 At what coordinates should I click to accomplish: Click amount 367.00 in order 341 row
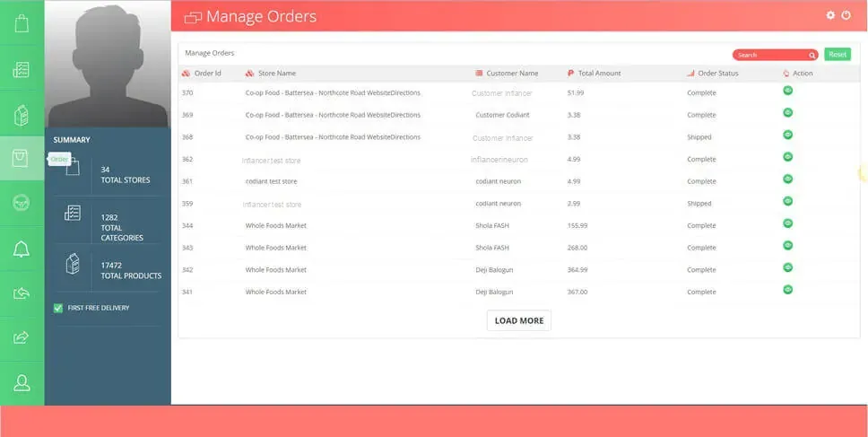577,292
